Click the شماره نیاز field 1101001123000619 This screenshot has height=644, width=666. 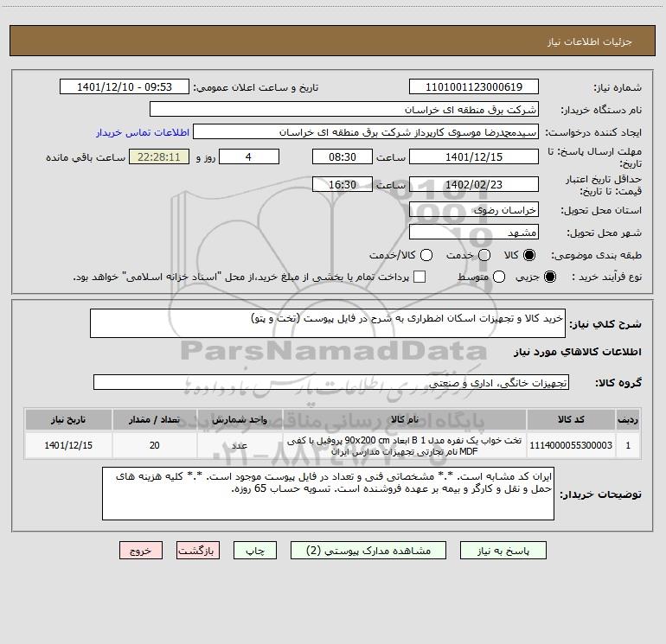click(x=474, y=86)
